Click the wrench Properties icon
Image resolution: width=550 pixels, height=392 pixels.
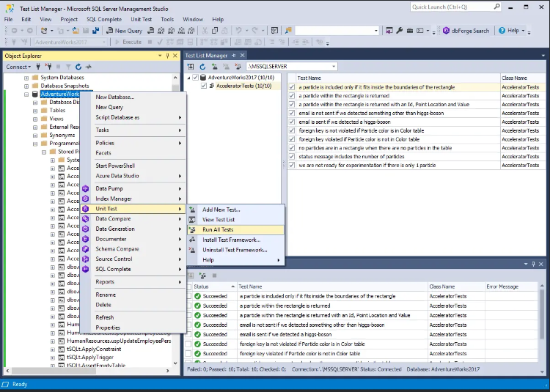(400, 31)
